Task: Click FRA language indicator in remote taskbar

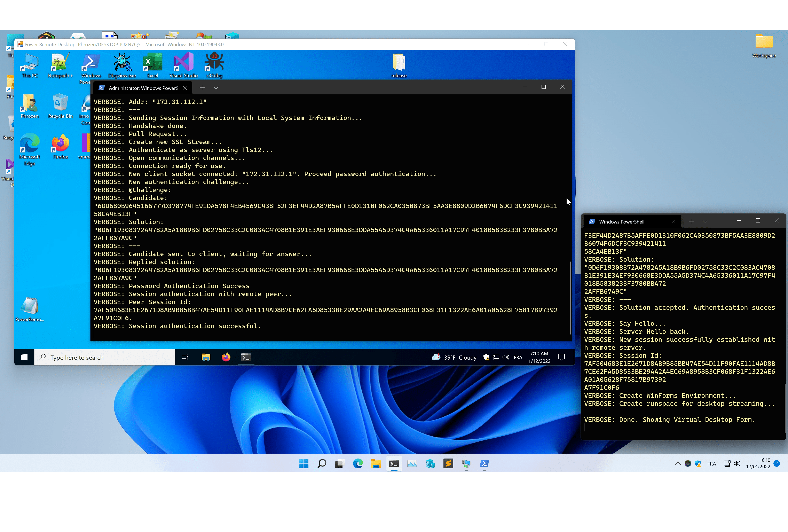Action: tap(518, 357)
